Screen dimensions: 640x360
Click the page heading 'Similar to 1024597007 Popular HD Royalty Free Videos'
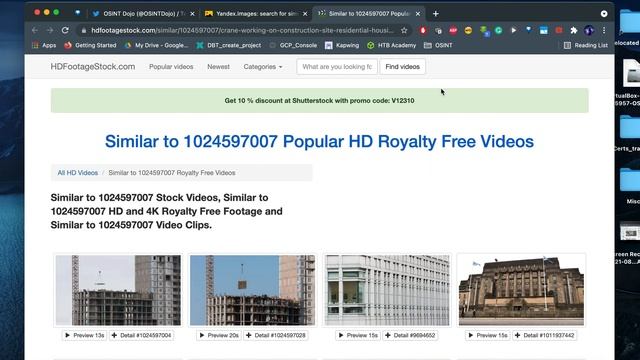319,141
